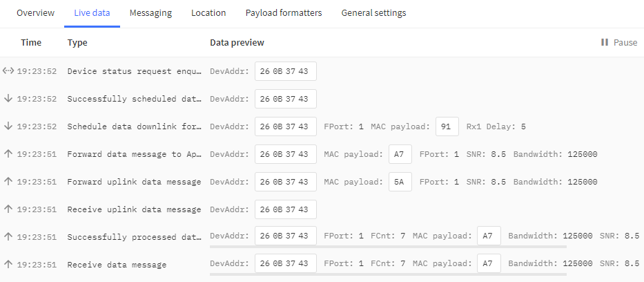Pause the live data stream
The image size is (644, 282).
618,43
